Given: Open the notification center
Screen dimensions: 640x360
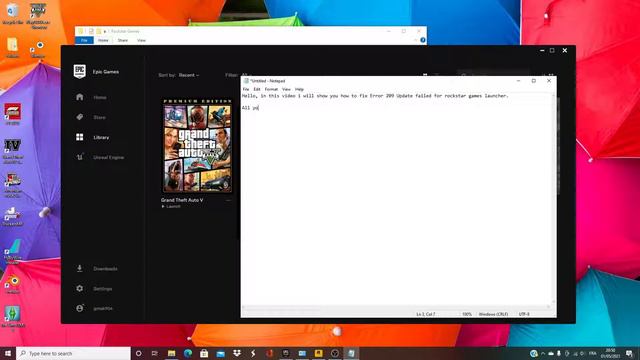Looking at the screenshot, I should pyautogui.click(x=630, y=353).
